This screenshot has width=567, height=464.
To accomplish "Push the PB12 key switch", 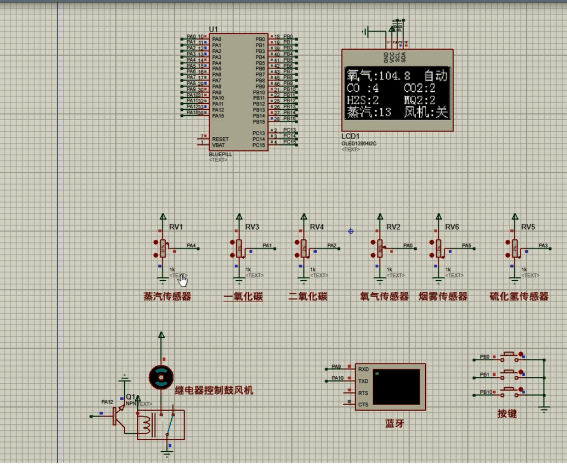I will pos(510,391).
